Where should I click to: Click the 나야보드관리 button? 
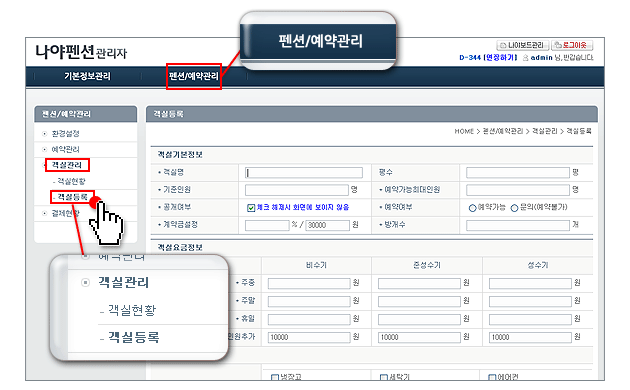[522, 45]
